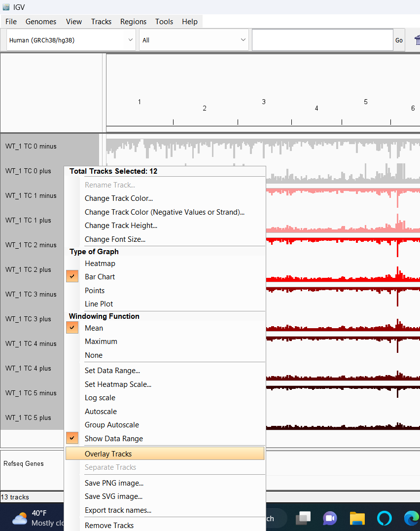Image resolution: width=420 pixels, height=531 pixels.
Task: Open the Cortana circle taskbar icon
Action: pos(385,518)
